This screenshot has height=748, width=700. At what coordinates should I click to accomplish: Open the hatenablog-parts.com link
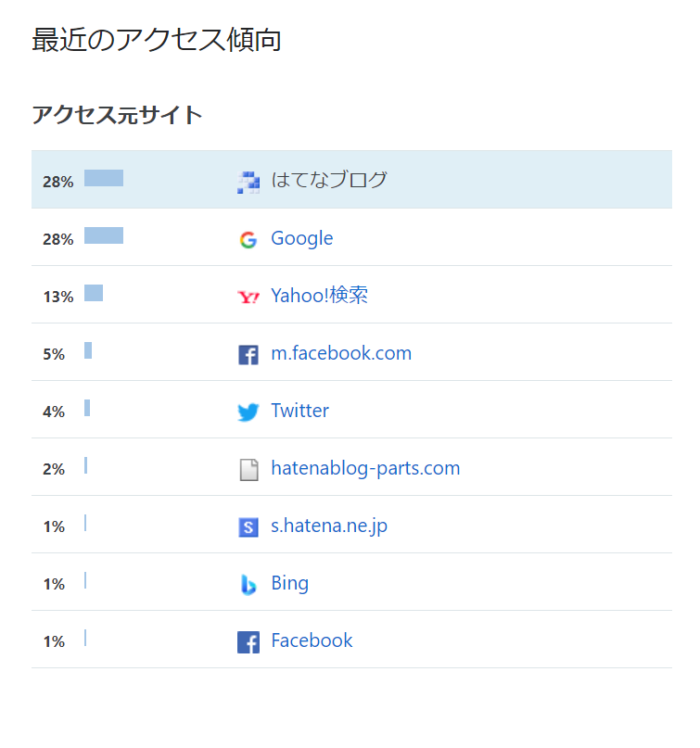pos(365,468)
